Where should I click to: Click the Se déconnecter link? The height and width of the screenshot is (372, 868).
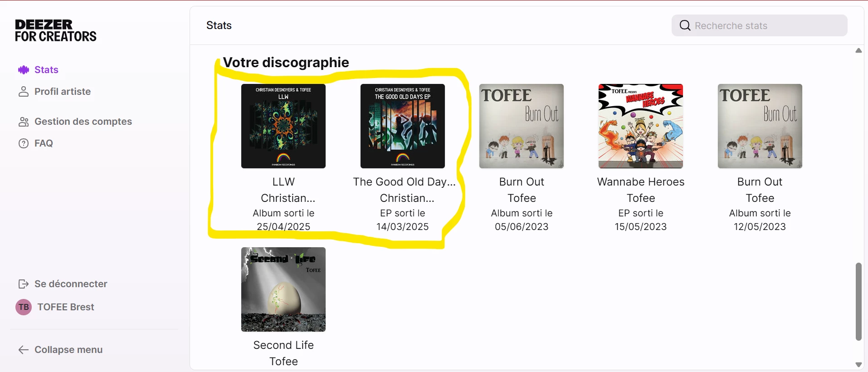(x=63, y=284)
